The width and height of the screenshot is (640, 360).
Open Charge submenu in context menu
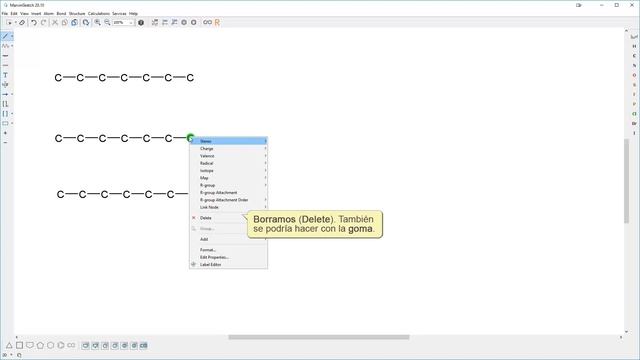[x=229, y=149]
